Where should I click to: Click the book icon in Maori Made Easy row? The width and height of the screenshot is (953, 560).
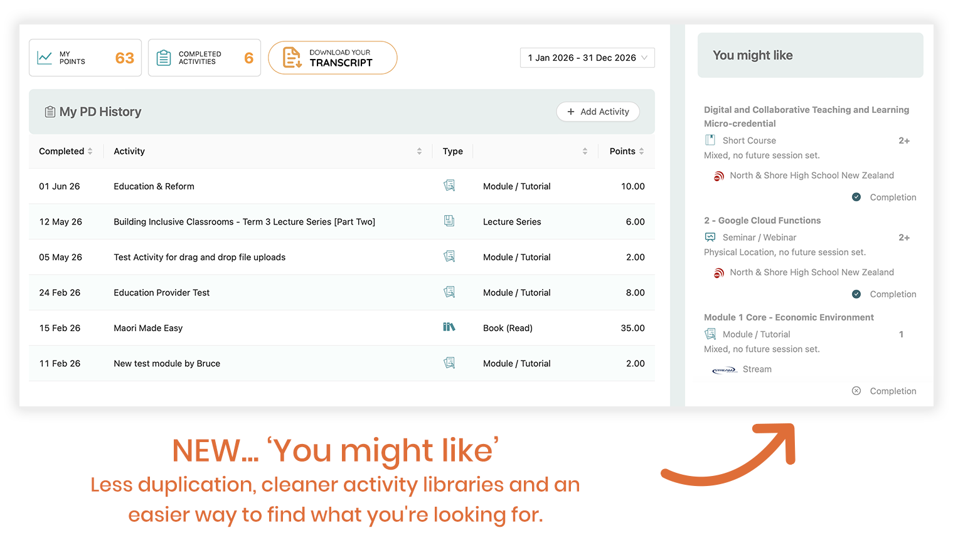click(x=449, y=327)
